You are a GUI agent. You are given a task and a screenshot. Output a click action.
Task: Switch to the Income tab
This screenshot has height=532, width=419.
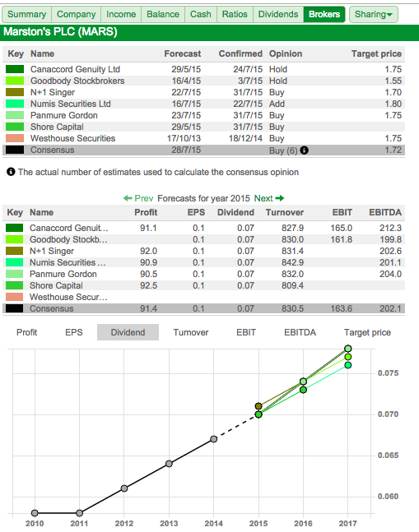pos(121,14)
